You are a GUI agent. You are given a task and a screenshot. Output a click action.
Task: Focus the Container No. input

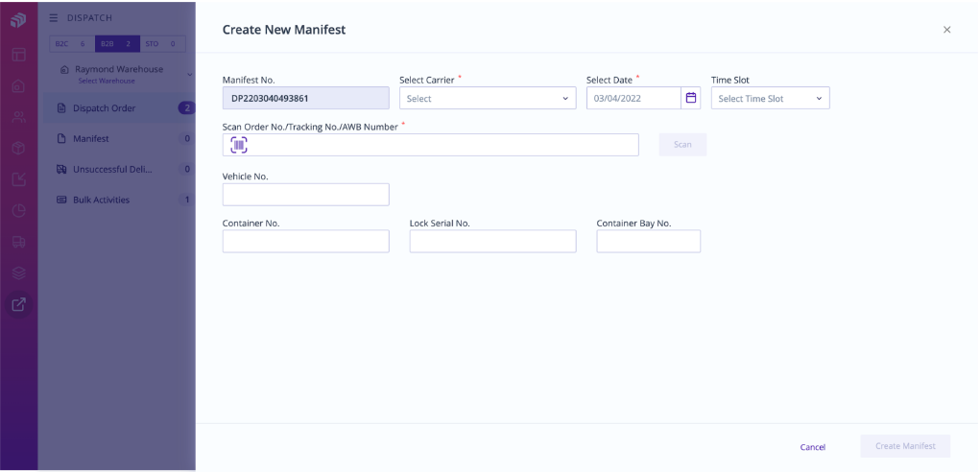point(305,241)
